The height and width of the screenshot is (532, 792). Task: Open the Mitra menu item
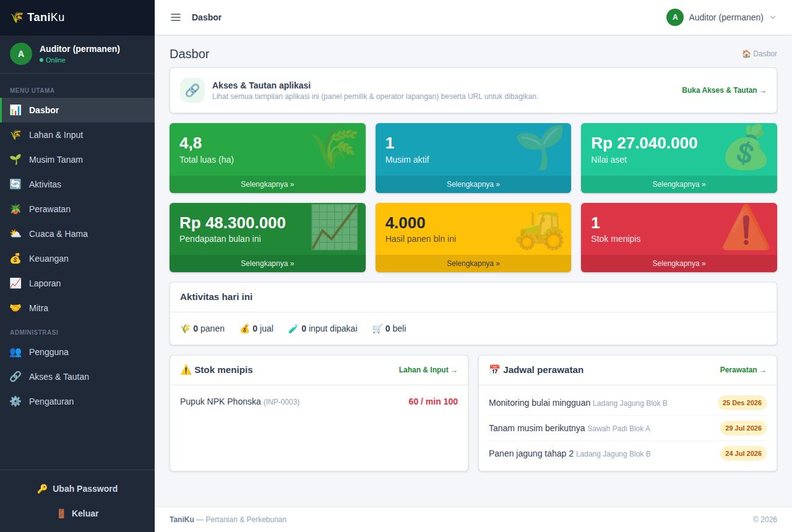(77, 308)
